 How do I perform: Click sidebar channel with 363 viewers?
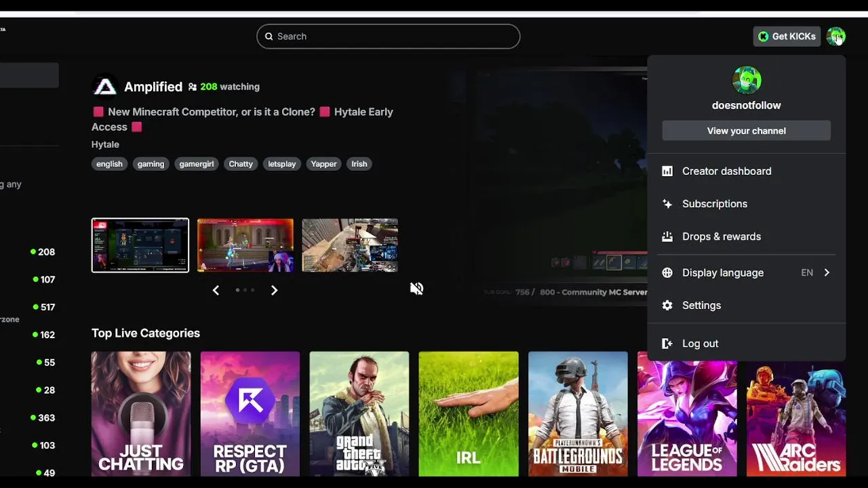pyautogui.click(x=29, y=418)
